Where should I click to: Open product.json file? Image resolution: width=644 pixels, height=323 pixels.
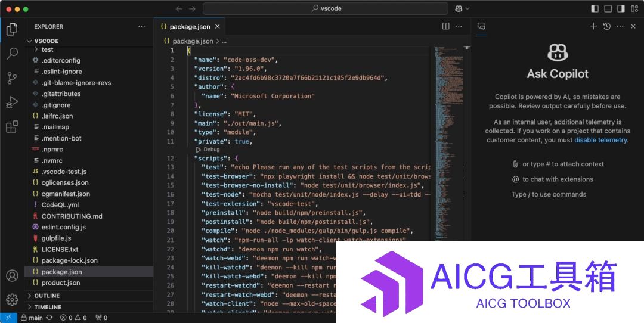point(89,283)
